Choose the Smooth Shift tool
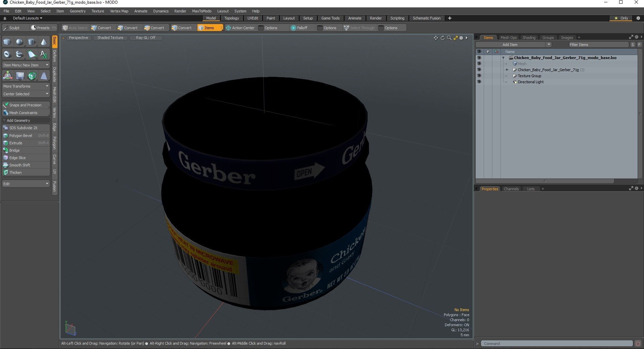The height and width of the screenshot is (349, 644). pyautogui.click(x=26, y=165)
